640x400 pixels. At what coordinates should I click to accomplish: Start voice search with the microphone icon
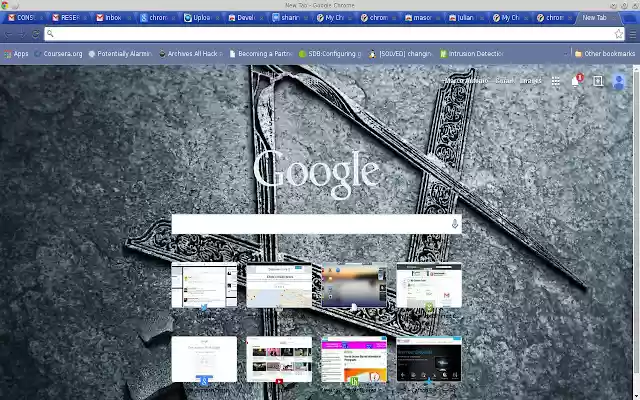[455, 224]
